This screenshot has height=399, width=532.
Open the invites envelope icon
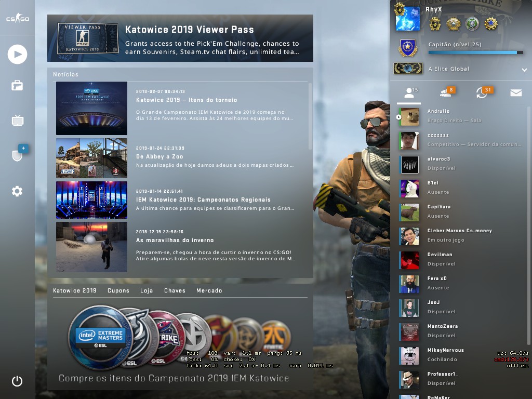[x=516, y=92]
